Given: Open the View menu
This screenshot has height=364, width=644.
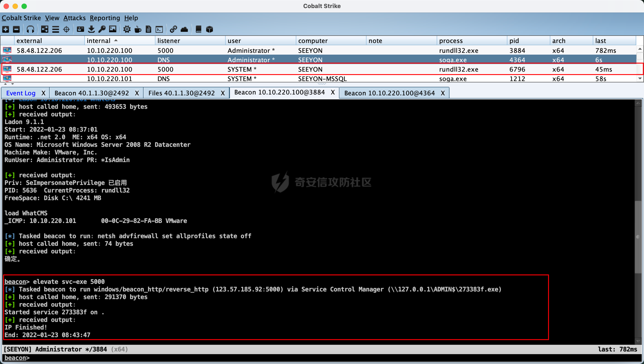Looking at the screenshot, I should pos(52,18).
